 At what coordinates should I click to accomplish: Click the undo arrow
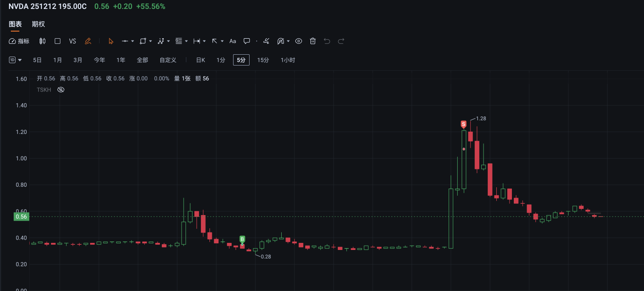click(326, 41)
